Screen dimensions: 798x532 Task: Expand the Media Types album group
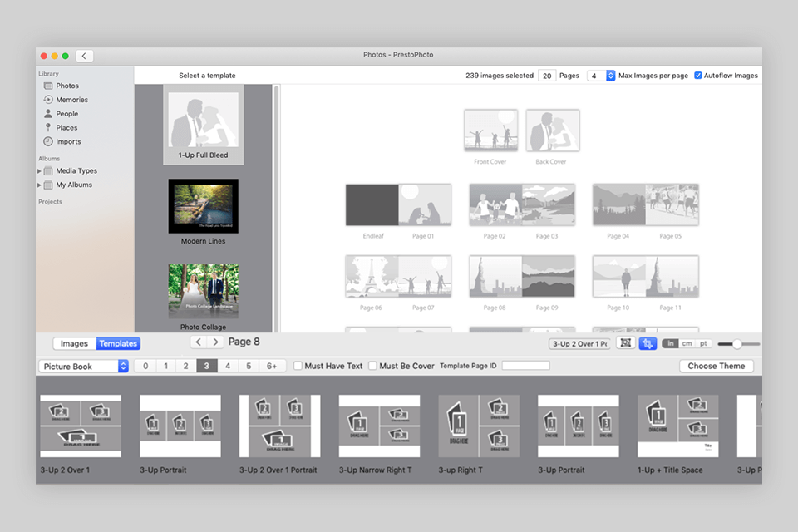point(39,171)
